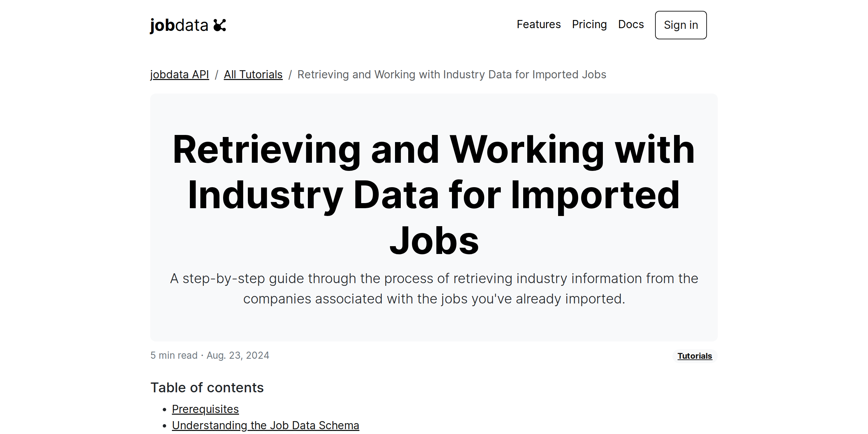The height and width of the screenshot is (434, 868).
Task: Click the Aug. 23, 2024 date
Action: click(x=238, y=355)
